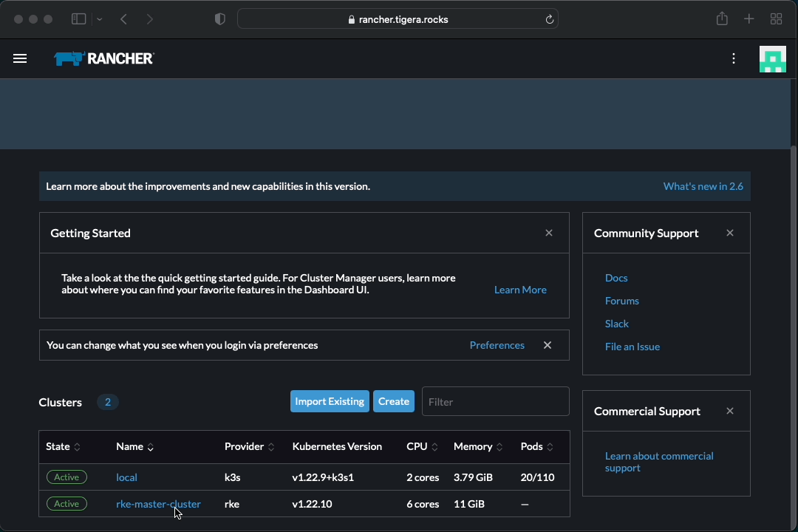Image resolution: width=798 pixels, height=532 pixels.
Task: Open the What's new in 2.6 link
Action: tap(703, 186)
